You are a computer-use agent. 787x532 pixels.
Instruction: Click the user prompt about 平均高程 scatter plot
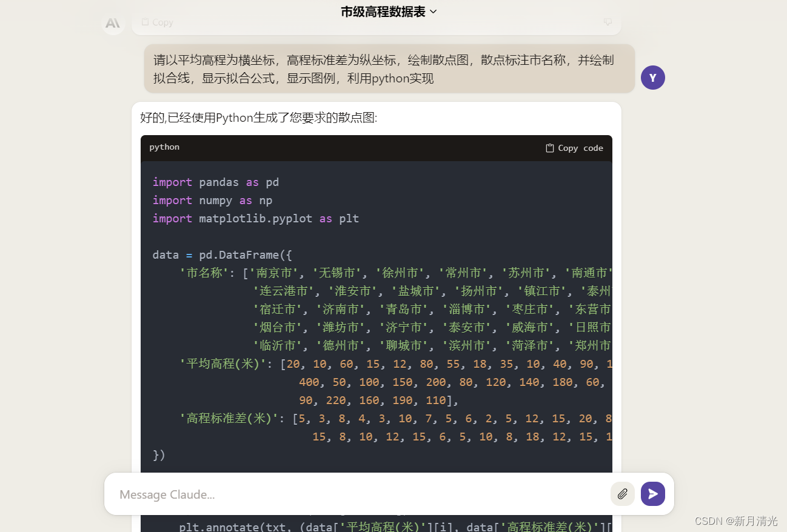coord(389,68)
